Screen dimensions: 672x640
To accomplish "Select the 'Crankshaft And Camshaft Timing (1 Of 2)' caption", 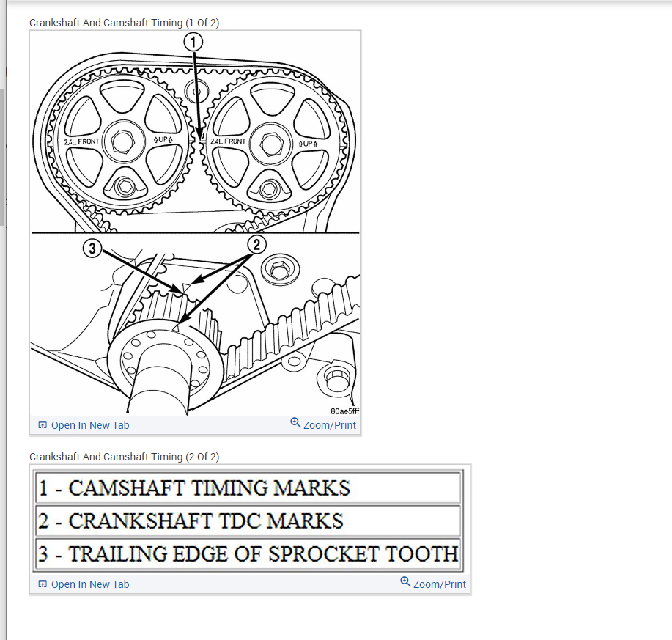I will [x=125, y=23].
